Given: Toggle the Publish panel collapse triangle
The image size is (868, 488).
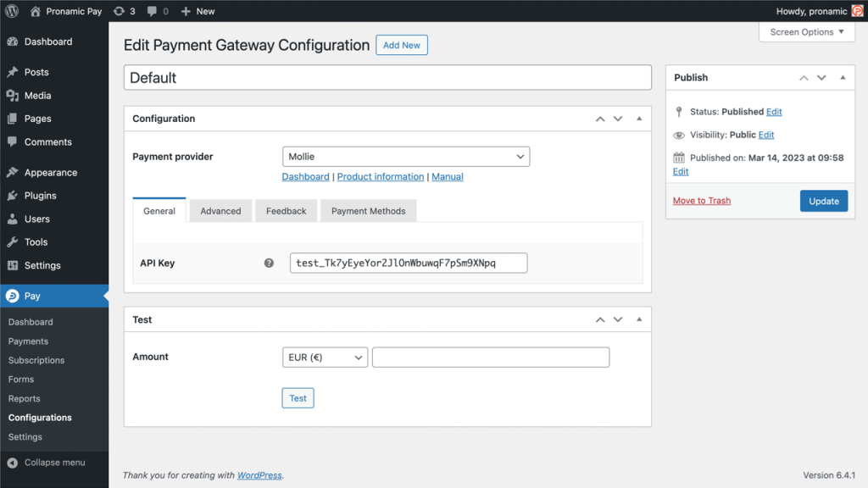Looking at the screenshot, I should 843,77.
